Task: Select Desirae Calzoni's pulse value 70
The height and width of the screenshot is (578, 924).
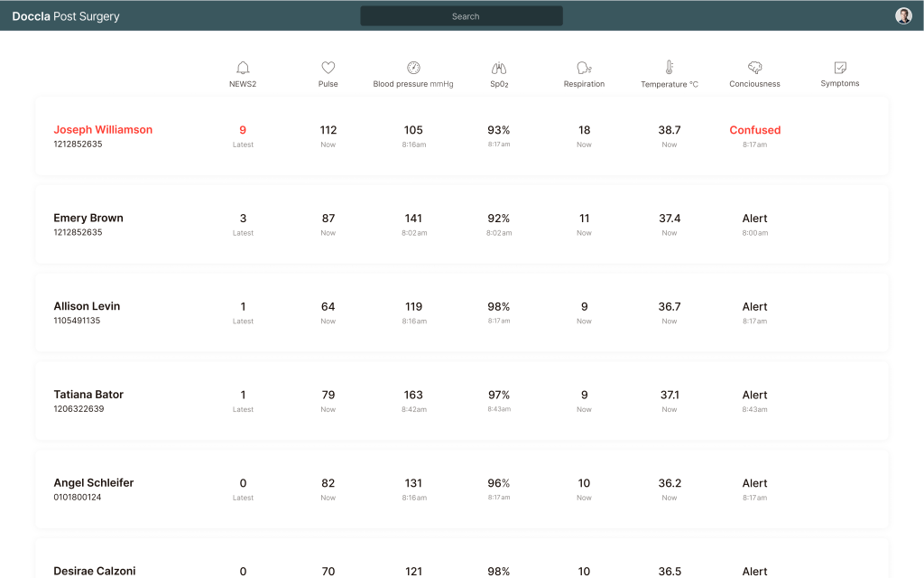Action: (328, 572)
